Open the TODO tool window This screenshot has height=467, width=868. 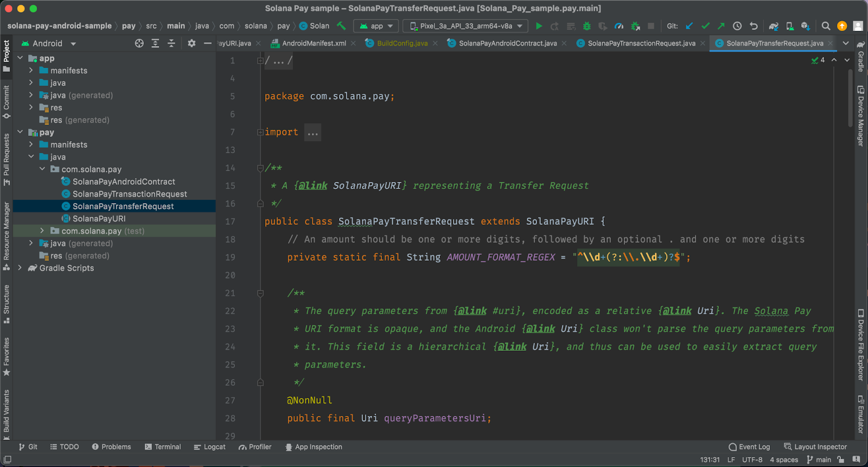65,447
